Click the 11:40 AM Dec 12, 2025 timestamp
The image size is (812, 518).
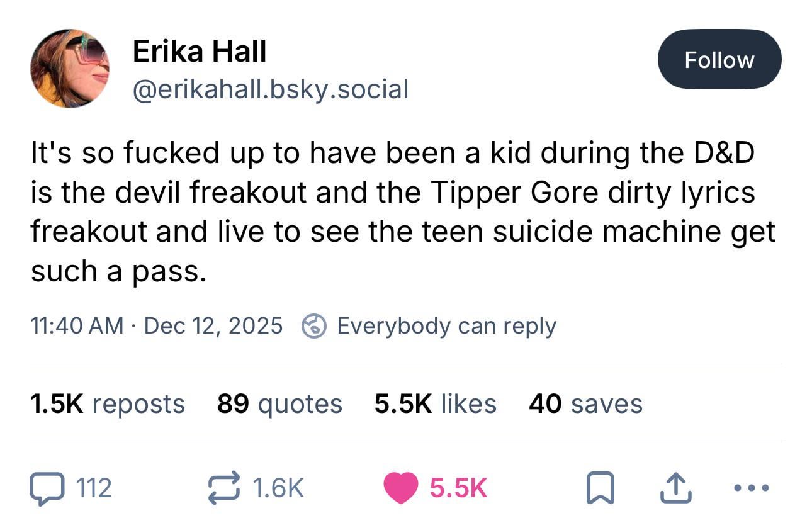coord(156,326)
